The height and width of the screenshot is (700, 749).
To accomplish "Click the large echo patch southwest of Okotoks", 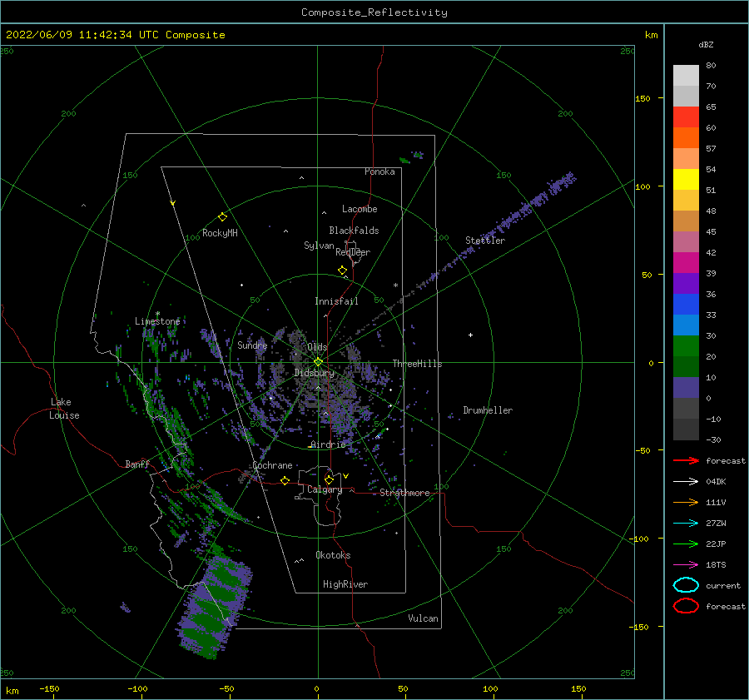I will [215, 607].
